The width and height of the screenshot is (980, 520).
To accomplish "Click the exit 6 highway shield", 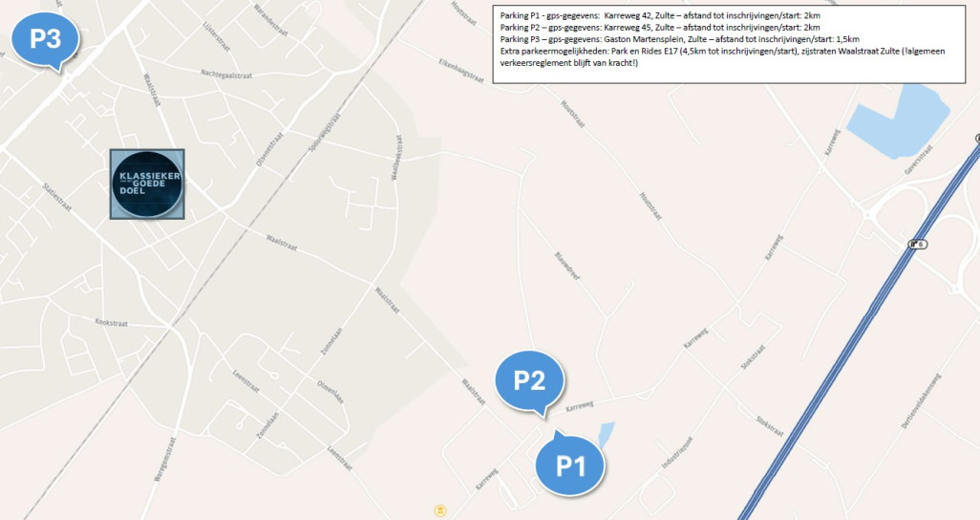I will click(x=917, y=244).
